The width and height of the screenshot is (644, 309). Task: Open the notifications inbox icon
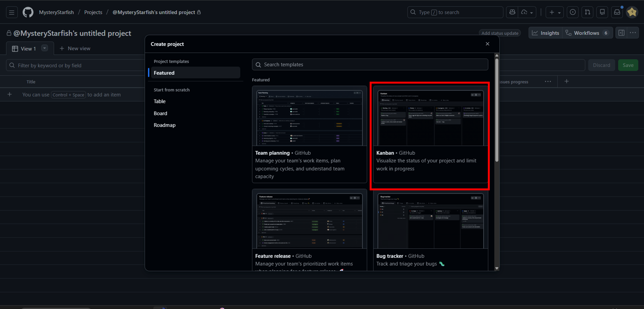tap(617, 12)
